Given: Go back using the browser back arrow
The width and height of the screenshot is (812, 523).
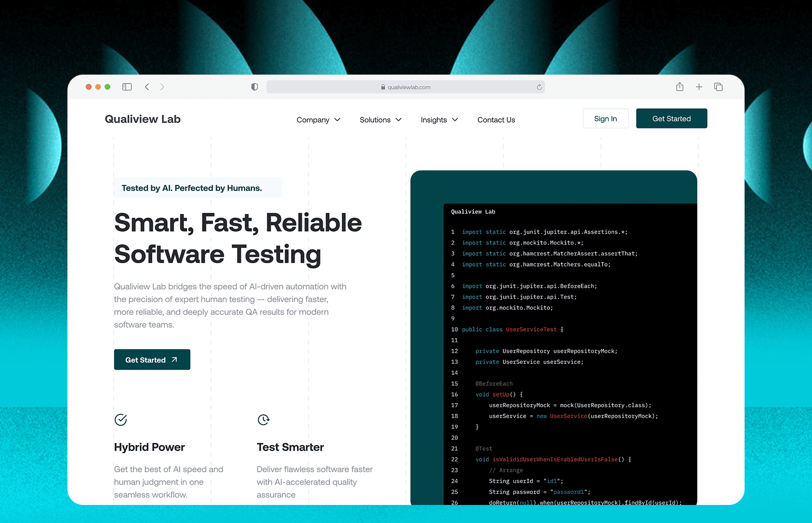Looking at the screenshot, I should pos(147,87).
